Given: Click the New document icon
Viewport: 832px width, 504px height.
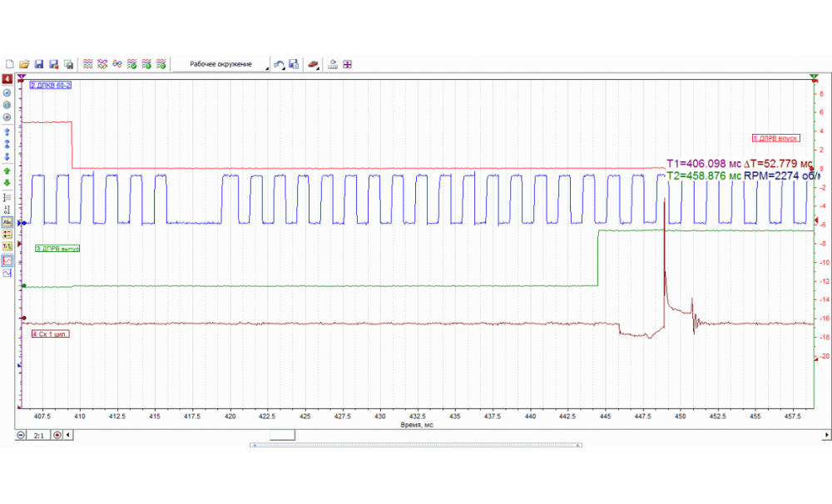Looking at the screenshot, I should tap(10, 64).
